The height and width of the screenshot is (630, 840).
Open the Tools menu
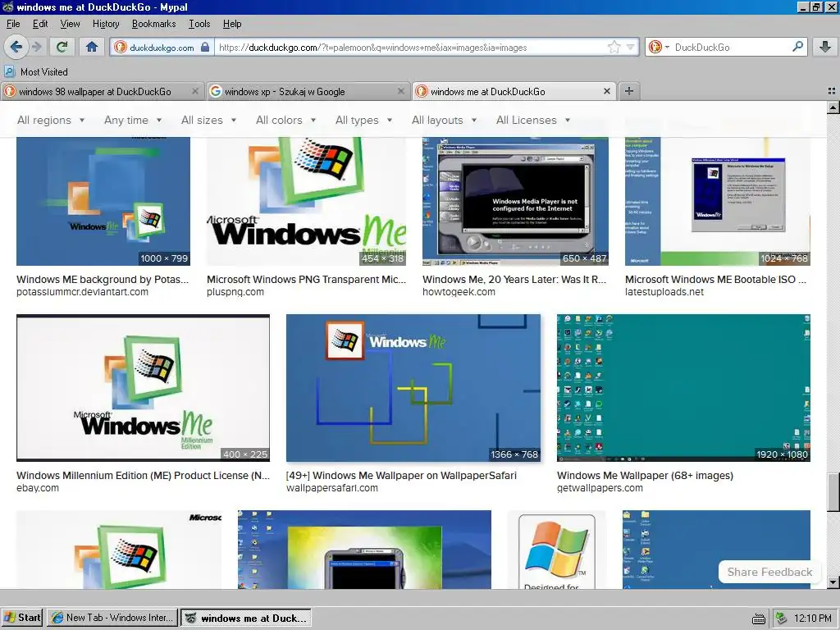click(199, 24)
